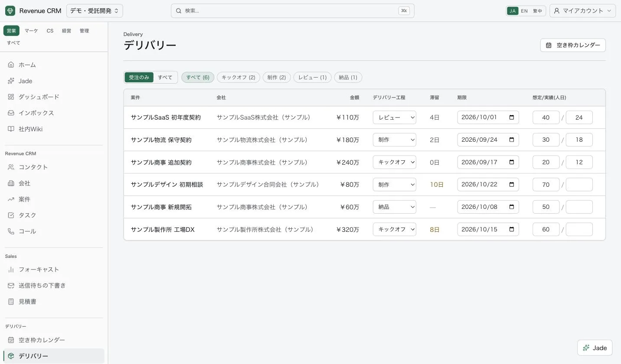The width and height of the screenshot is (621, 364).
Task: Select the すべて tab under 営業
Action: click(x=13, y=43)
